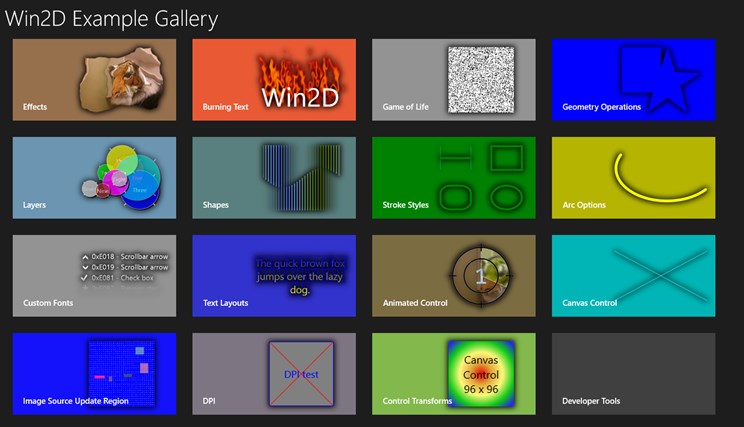The height and width of the screenshot is (427, 744).
Task: Launch the Canvas Control example tile
Action: [x=633, y=276]
